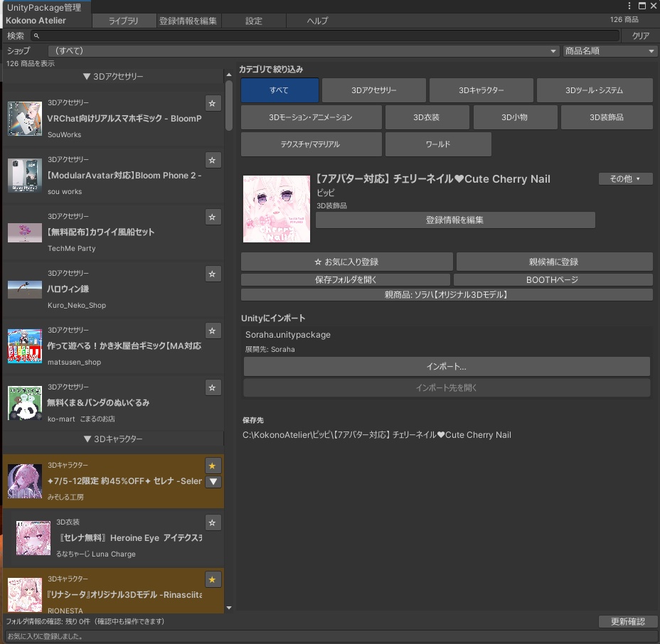
Task: Filter by 3Dキャラクター category button
Action: pyautogui.click(x=481, y=90)
